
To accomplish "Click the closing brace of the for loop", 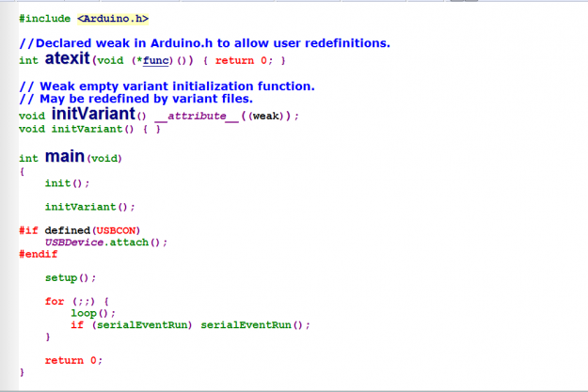I will [x=48, y=337].
